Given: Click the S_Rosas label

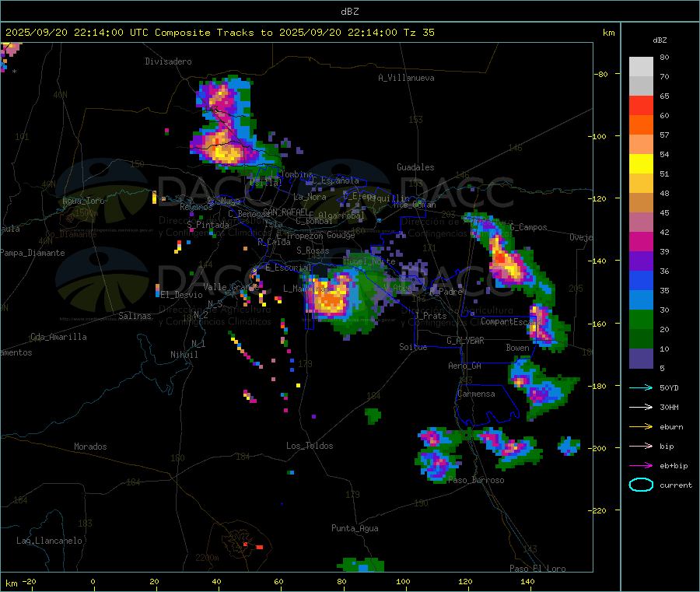Looking at the screenshot, I should pos(313,250).
